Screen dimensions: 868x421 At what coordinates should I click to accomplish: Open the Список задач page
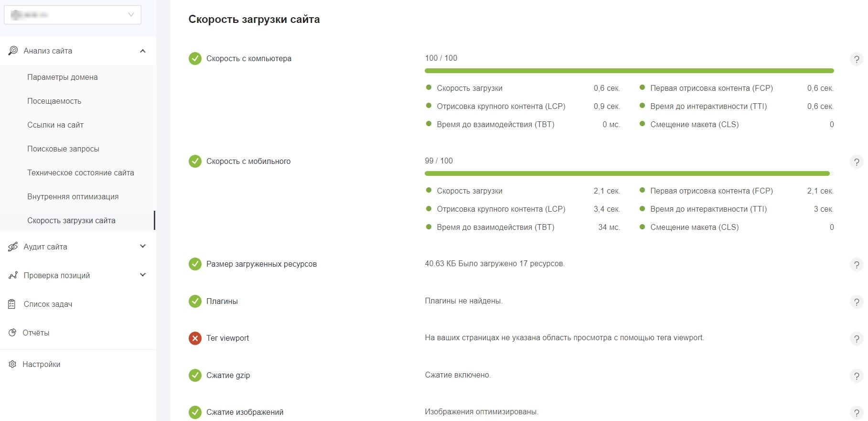point(48,304)
